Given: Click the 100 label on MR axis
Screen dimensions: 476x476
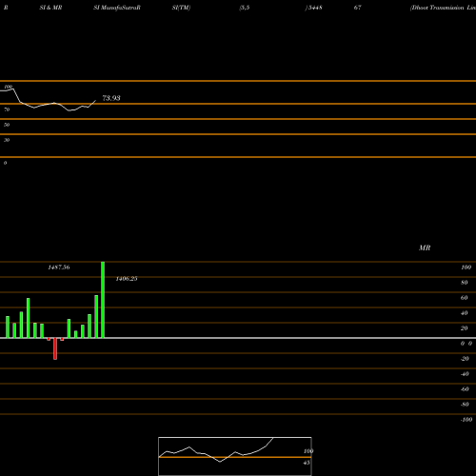Looking at the screenshot, I should pyautogui.click(x=466, y=268).
